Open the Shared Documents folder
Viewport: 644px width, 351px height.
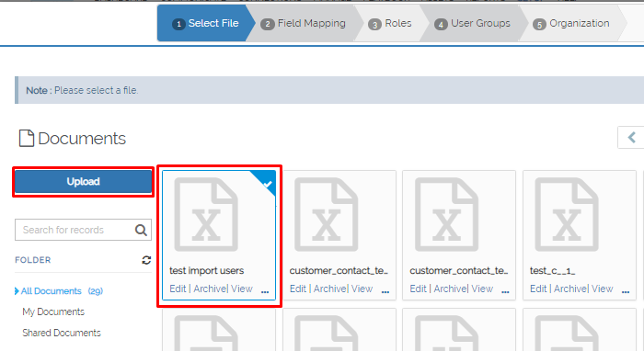click(x=62, y=333)
